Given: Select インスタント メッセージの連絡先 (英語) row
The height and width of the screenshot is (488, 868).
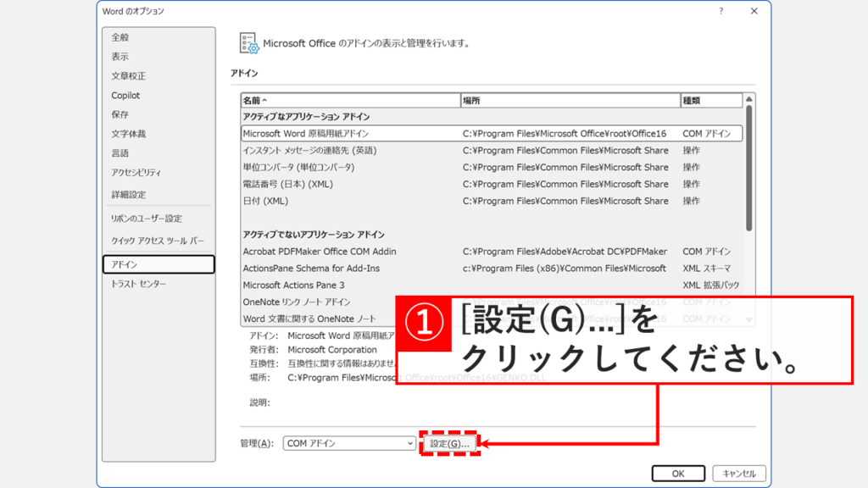Looking at the screenshot, I should [492, 151].
